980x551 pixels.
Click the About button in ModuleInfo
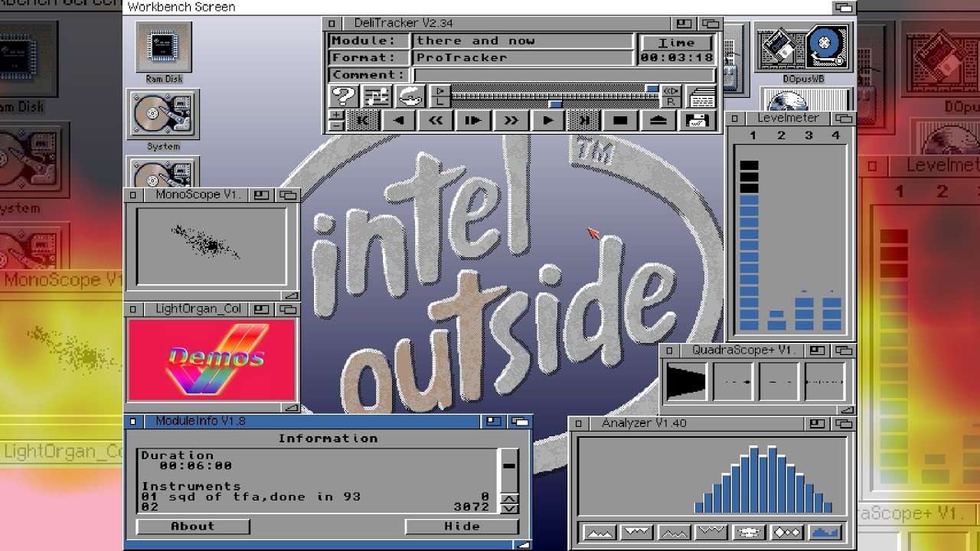tap(193, 527)
